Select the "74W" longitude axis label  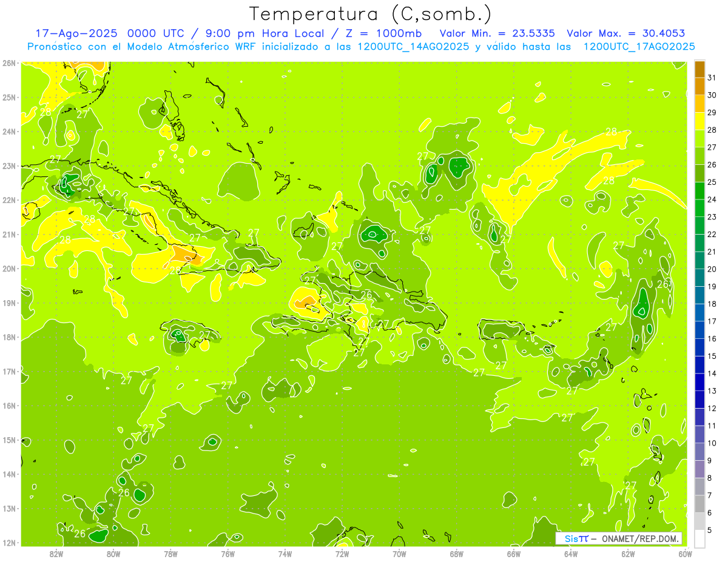click(285, 554)
